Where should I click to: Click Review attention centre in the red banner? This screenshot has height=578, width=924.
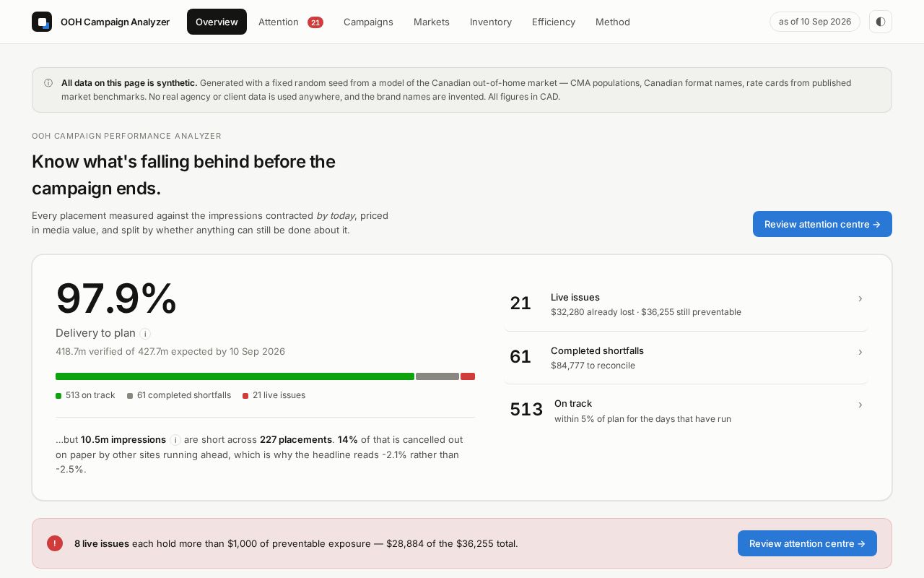[807, 543]
